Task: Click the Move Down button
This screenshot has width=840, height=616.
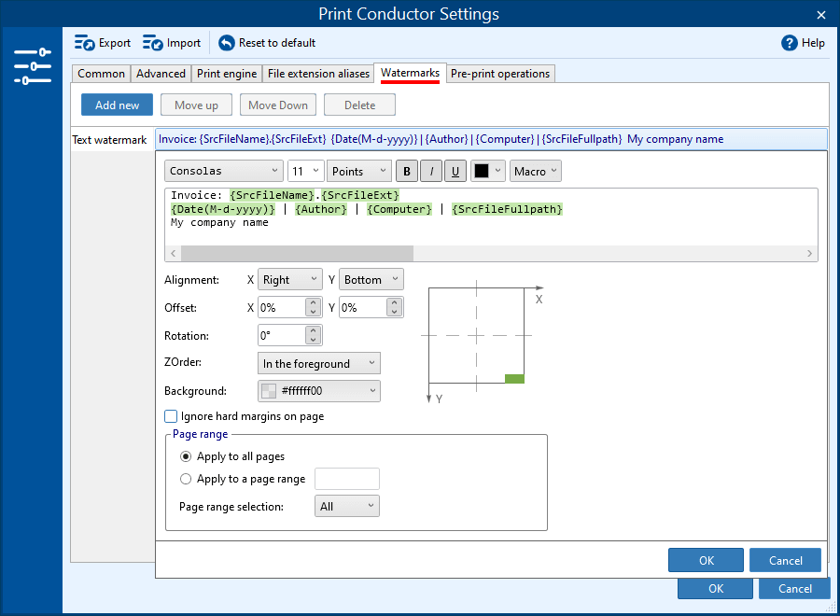Action: [278, 105]
